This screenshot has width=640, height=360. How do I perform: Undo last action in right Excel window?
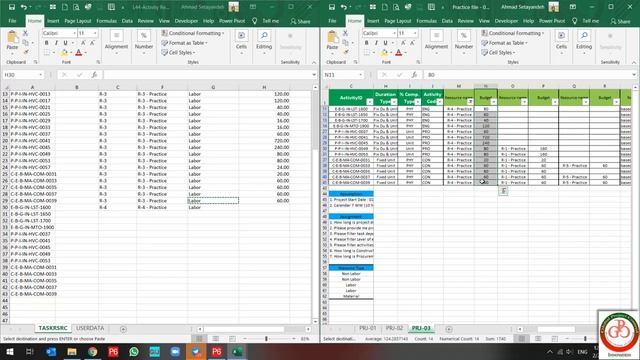(344, 7)
